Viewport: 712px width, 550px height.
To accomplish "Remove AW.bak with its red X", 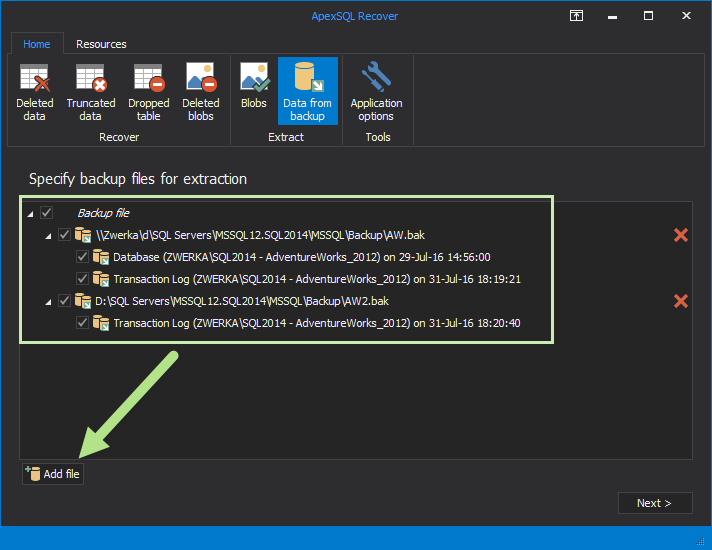I will click(681, 235).
